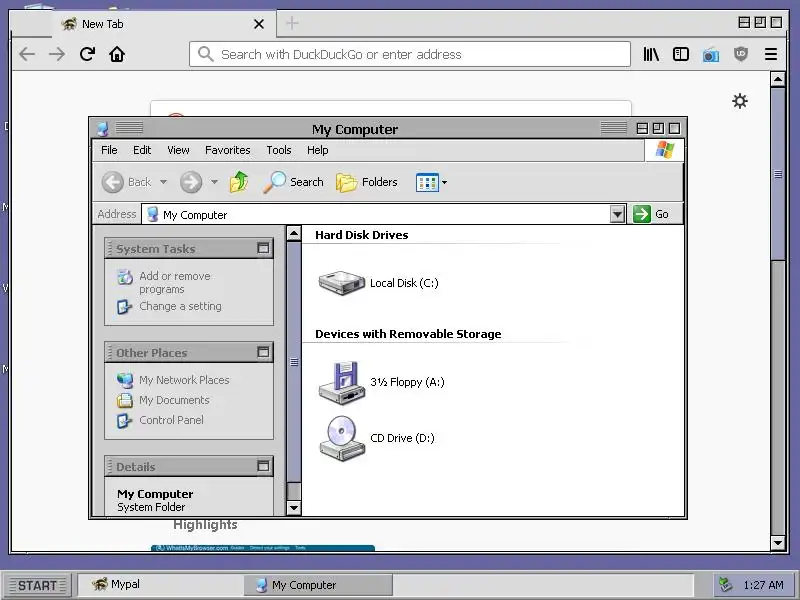
Task: Click the START button on taskbar
Action: click(x=38, y=585)
